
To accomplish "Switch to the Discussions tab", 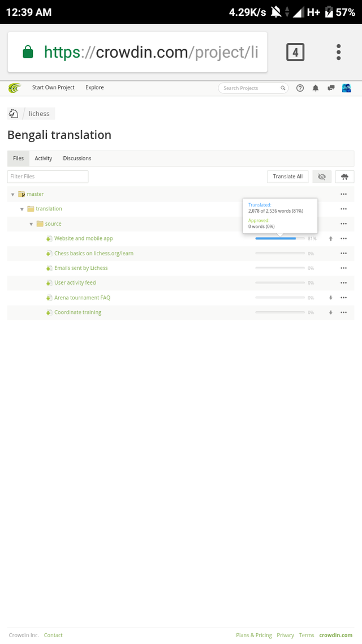I will coord(77,158).
